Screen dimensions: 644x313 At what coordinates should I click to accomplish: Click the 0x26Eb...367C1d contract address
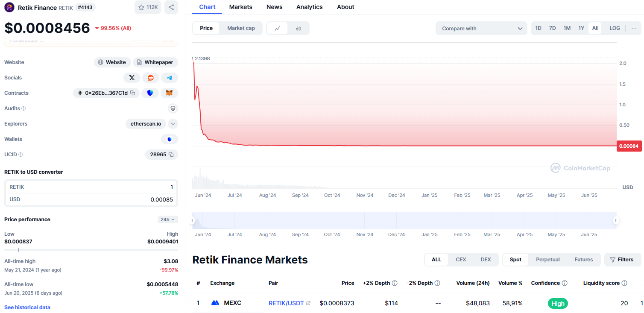(x=106, y=93)
